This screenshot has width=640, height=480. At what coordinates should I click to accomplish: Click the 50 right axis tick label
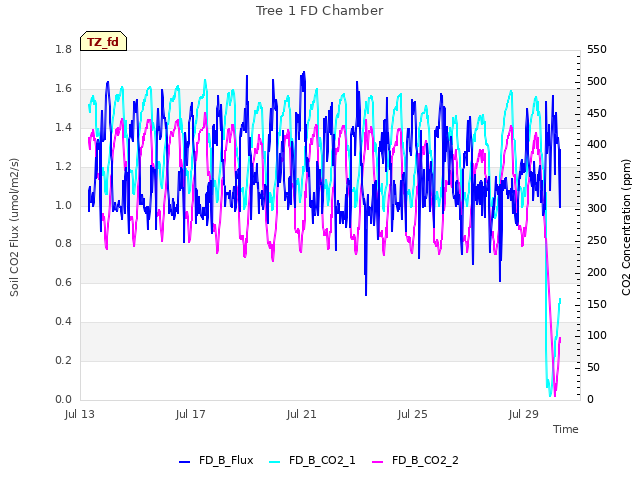(x=593, y=367)
